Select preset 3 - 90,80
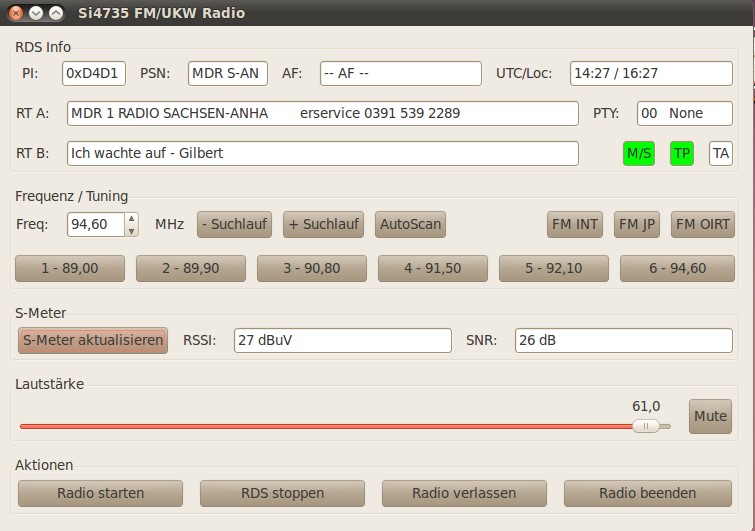755x531 pixels. click(x=312, y=268)
